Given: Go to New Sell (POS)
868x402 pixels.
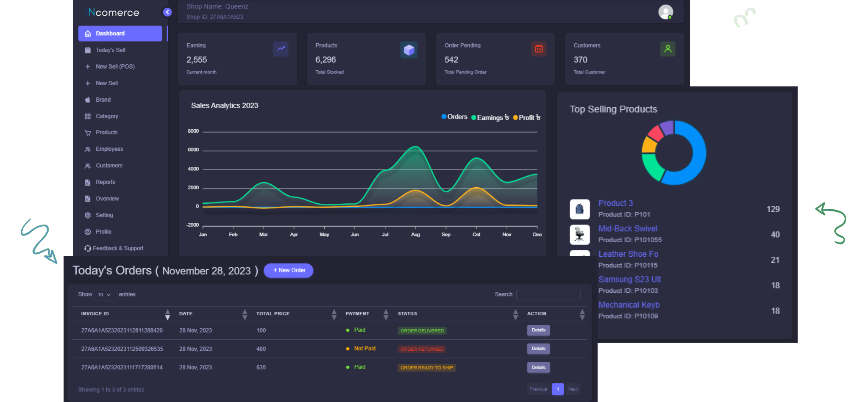Looking at the screenshot, I should (115, 67).
